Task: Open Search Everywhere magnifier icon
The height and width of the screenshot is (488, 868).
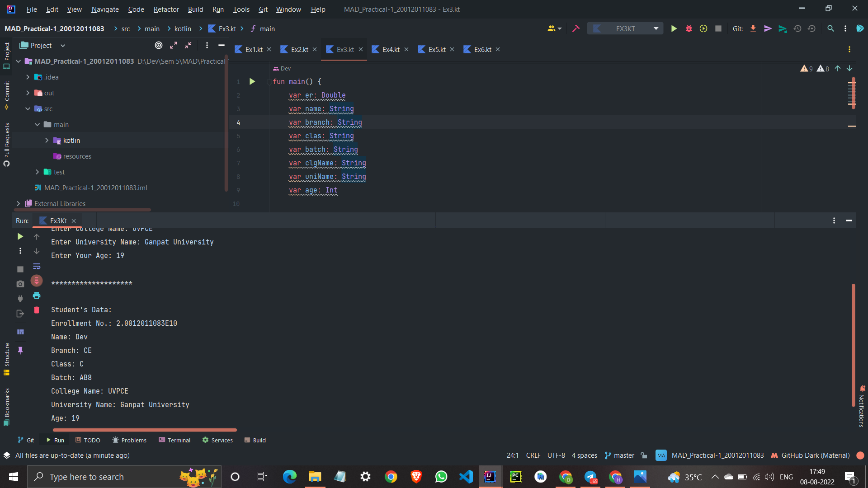Action: pyautogui.click(x=830, y=28)
